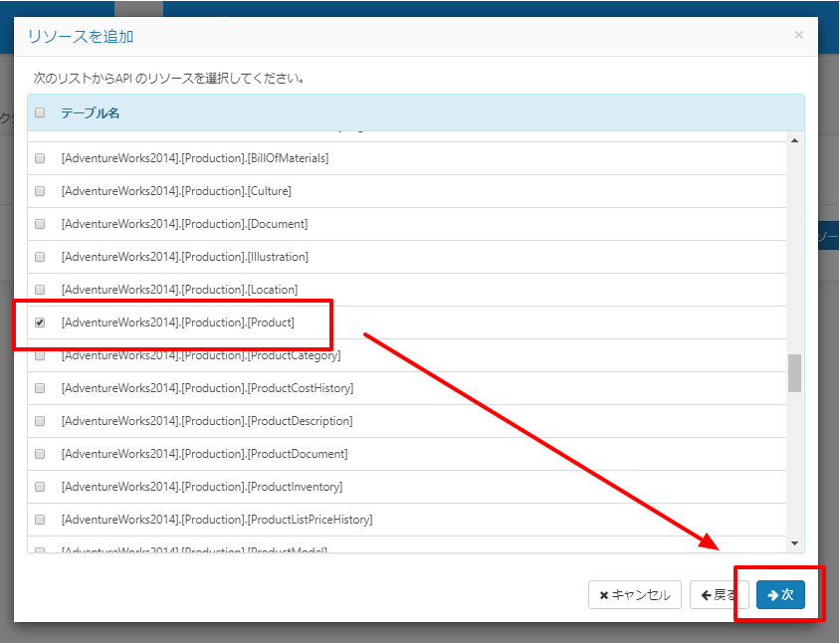Select the [Production].[ProductCategory] row text
The image size is (840, 643).
tap(201, 355)
